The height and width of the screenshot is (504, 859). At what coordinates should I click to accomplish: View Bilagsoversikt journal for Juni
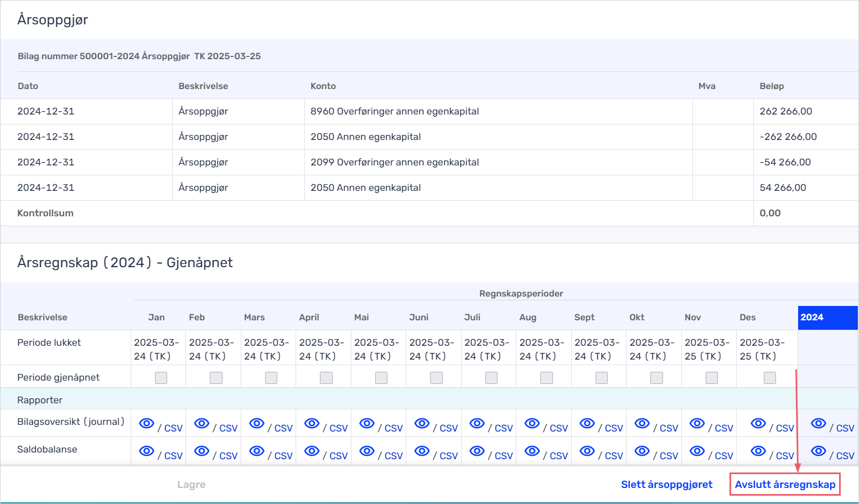(422, 423)
